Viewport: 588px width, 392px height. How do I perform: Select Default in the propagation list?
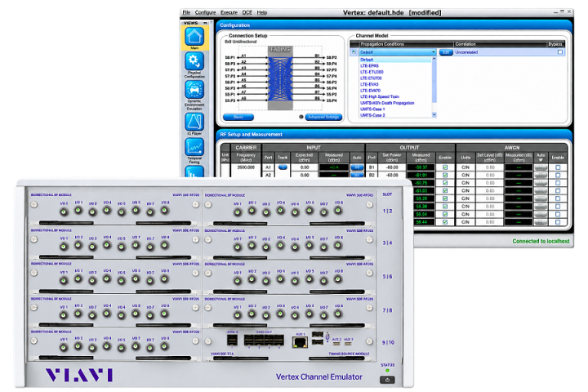click(395, 60)
